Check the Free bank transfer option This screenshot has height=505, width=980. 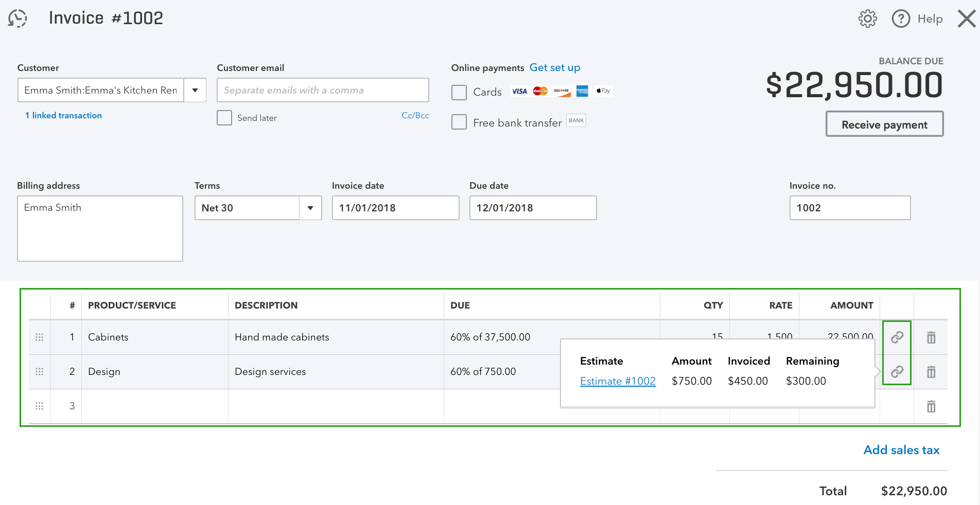pyautogui.click(x=459, y=122)
